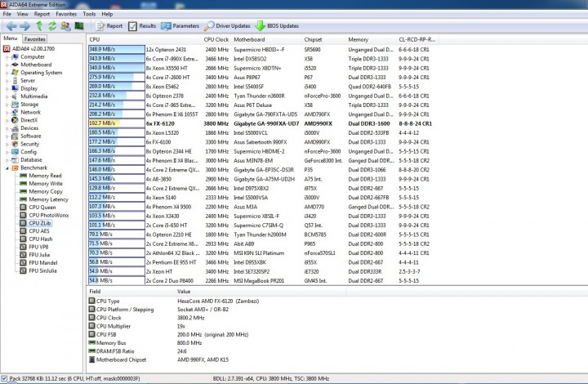588x384 pixels.
Task: Expand the Display tree node
Action: (x=7, y=88)
